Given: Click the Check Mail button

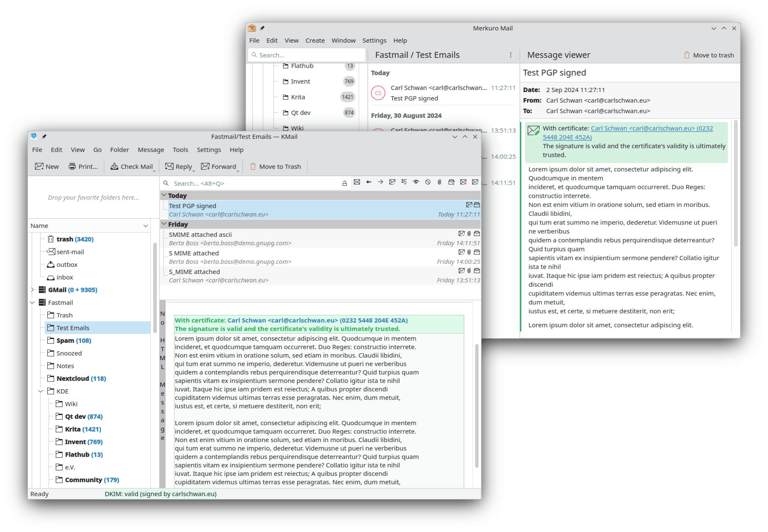Looking at the screenshot, I should 131,166.
